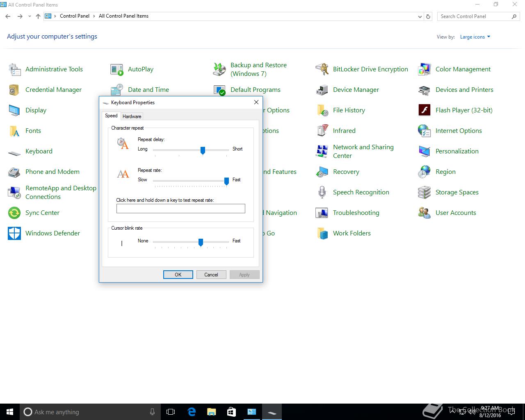Image resolution: width=525 pixels, height=420 pixels.
Task: Open the Network and Sharing Center icon
Action: click(322, 151)
